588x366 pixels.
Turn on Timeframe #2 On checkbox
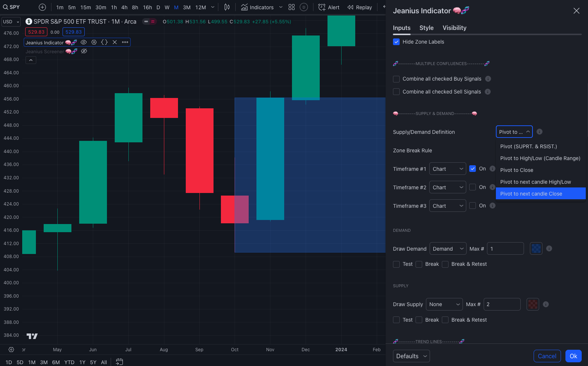click(x=473, y=187)
